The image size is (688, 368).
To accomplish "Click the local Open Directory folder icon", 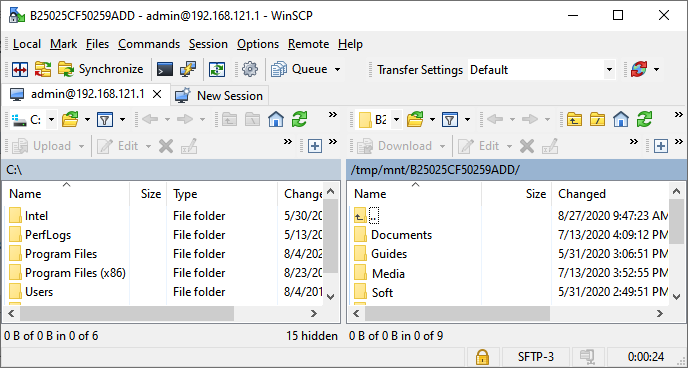I will [x=70, y=119].
